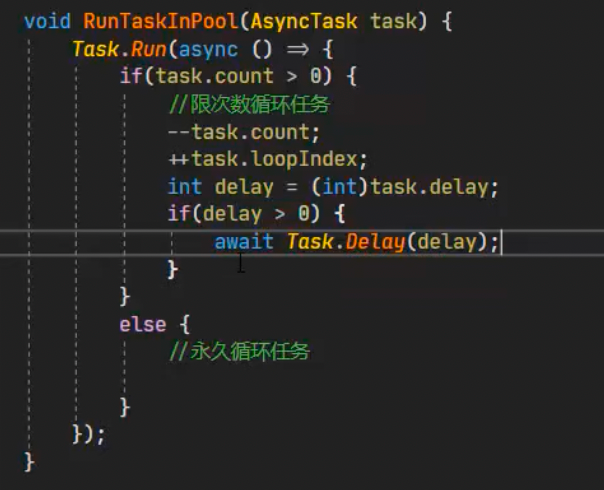Click the AsyncTask parameter type
Image resolution: width=604 pixels, height=490 pixels.
tap(304, 21)
